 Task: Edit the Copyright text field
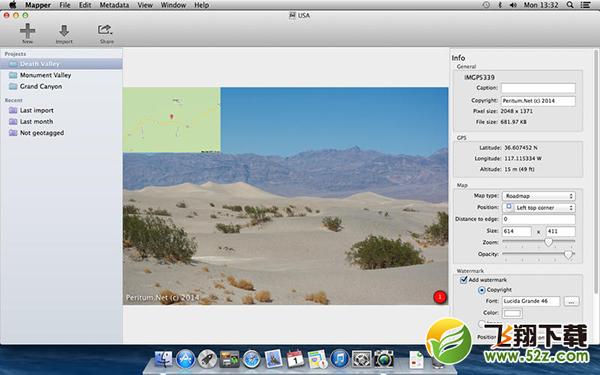[x=538, y=101]
